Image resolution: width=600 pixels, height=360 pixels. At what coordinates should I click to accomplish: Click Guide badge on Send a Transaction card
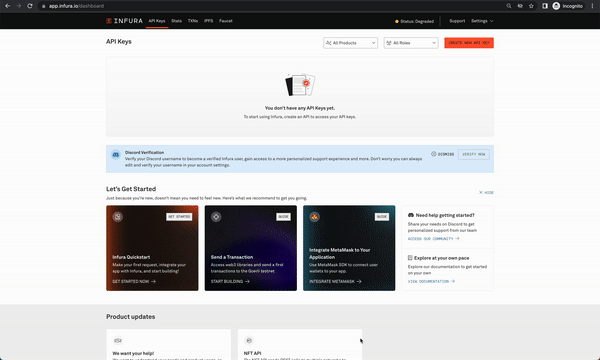tap(283, 217)
